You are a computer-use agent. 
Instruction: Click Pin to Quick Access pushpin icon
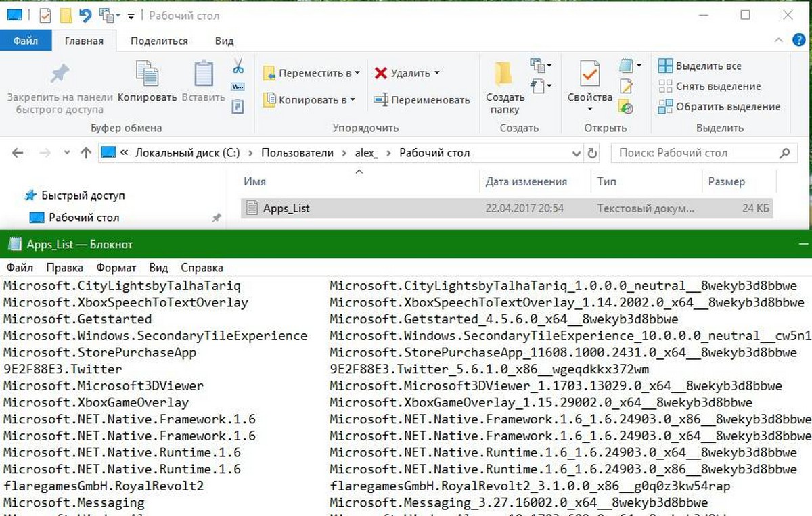pos(60,74)
